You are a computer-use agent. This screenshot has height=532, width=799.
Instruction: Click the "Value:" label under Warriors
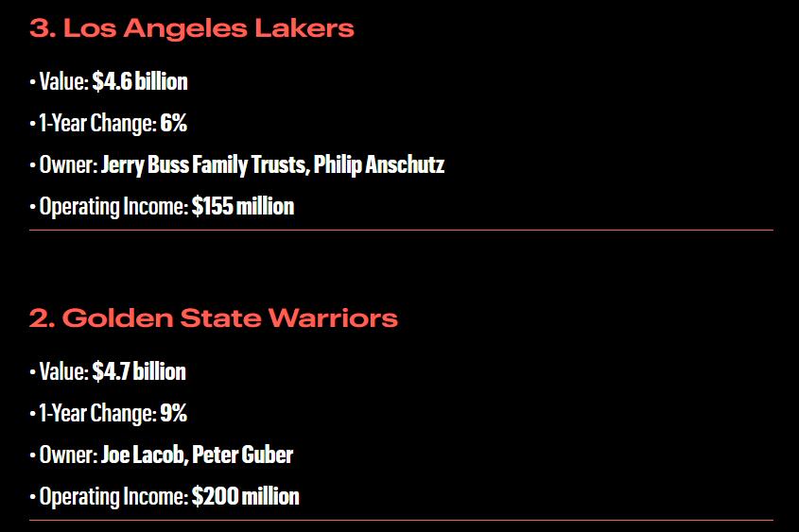[63, 371]
